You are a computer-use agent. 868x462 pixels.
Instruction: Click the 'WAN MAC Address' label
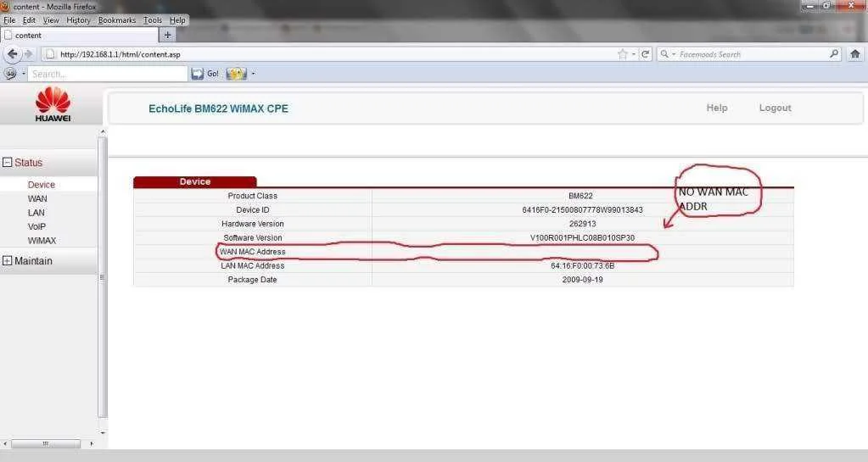coord(253,252)
